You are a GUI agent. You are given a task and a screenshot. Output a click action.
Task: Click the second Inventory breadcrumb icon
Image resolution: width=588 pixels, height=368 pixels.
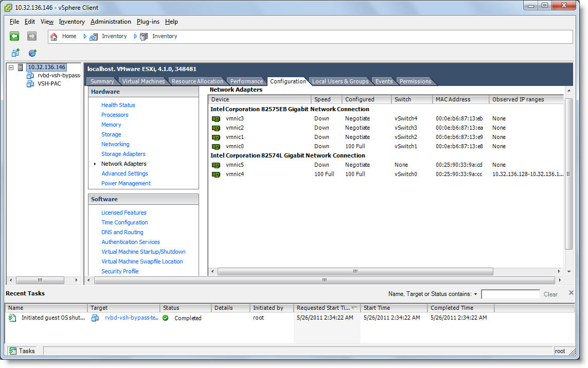(144, 37)
